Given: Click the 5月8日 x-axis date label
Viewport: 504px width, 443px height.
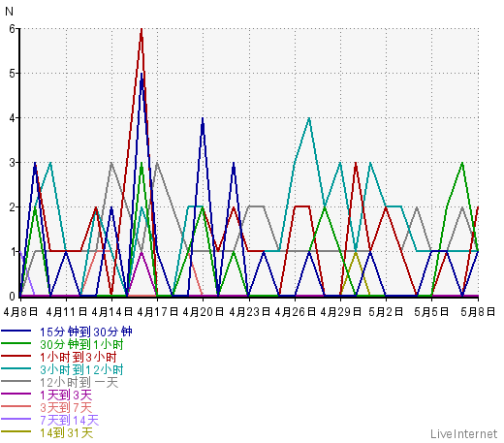Looking at the screenshot, I should tap(478, 312).
